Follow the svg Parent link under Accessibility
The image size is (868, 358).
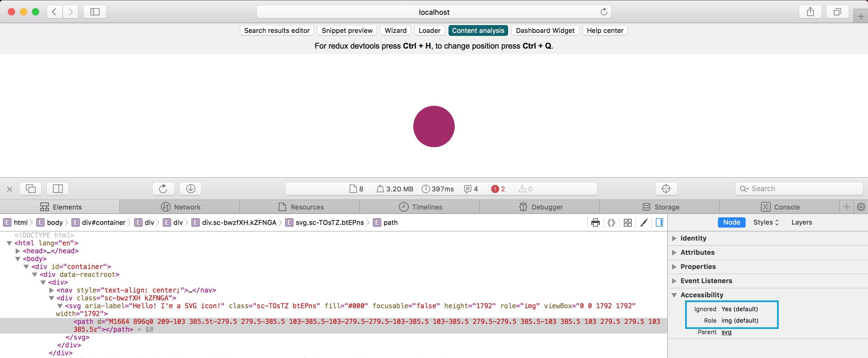(x=726, y=332)
